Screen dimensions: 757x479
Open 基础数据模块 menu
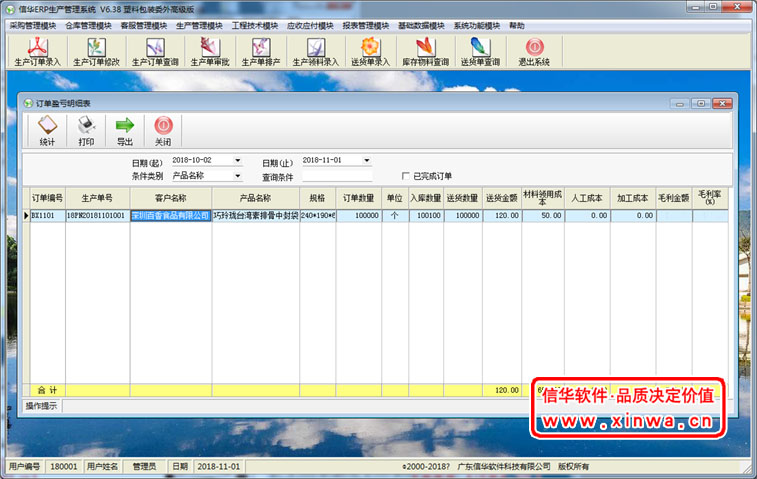tap(421, 26)
